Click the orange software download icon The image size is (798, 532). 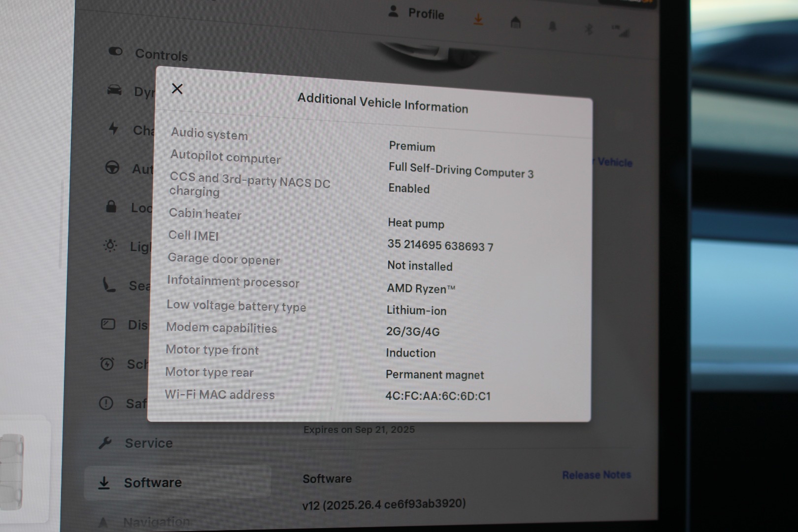478,20
